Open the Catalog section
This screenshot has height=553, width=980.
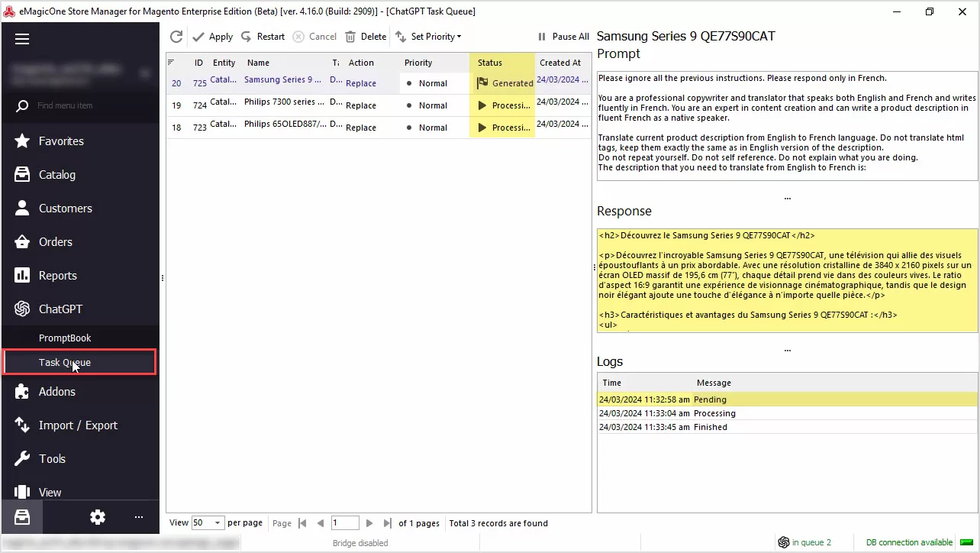click(79, 175)
